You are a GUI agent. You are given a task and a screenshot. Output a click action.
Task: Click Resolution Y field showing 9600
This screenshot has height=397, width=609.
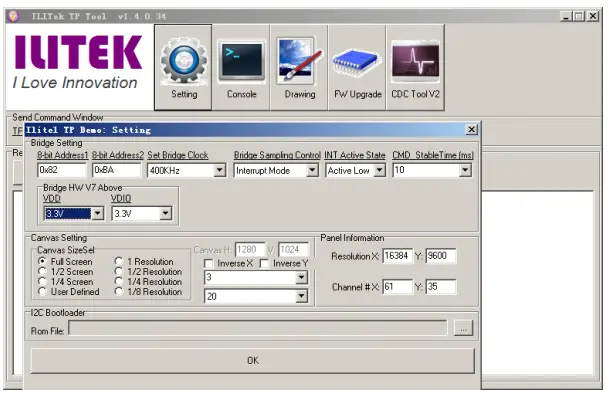[441, 256]
